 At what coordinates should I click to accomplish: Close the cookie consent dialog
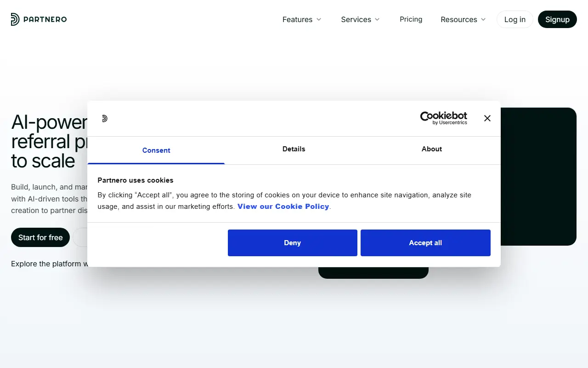point(487,118)
